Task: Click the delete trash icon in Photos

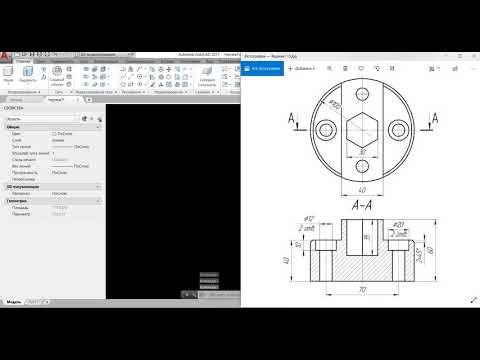Action: pos(345,68)
